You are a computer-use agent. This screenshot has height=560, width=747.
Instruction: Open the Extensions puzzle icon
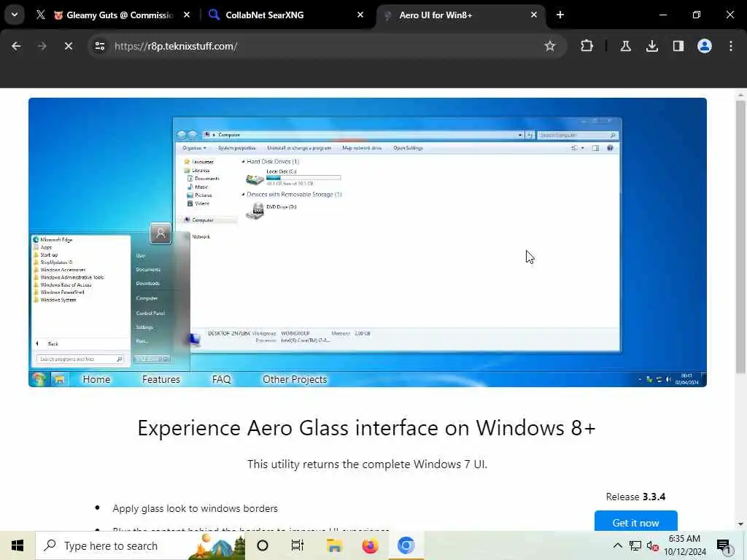click(x=587, y=46)
